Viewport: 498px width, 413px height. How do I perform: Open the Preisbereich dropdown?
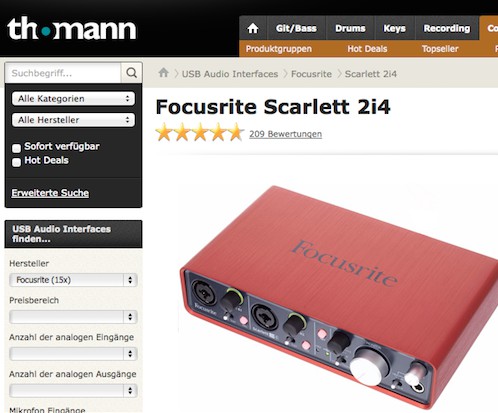73,317
